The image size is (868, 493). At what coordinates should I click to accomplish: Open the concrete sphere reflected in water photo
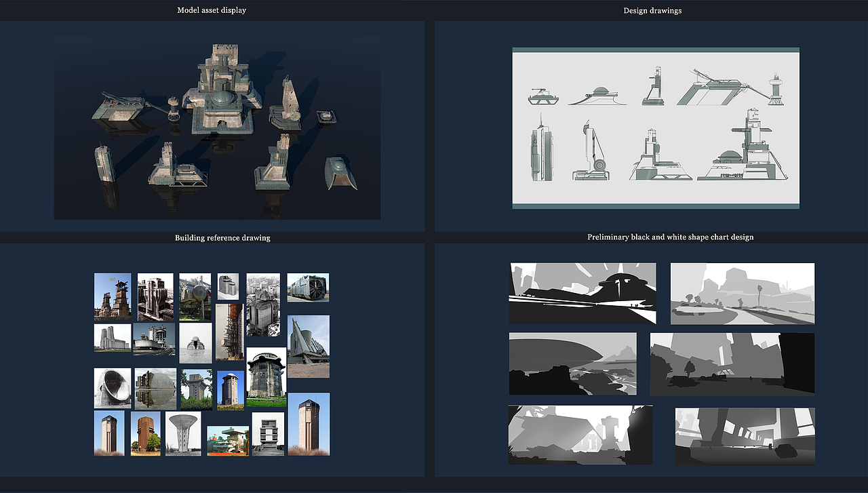155,389
